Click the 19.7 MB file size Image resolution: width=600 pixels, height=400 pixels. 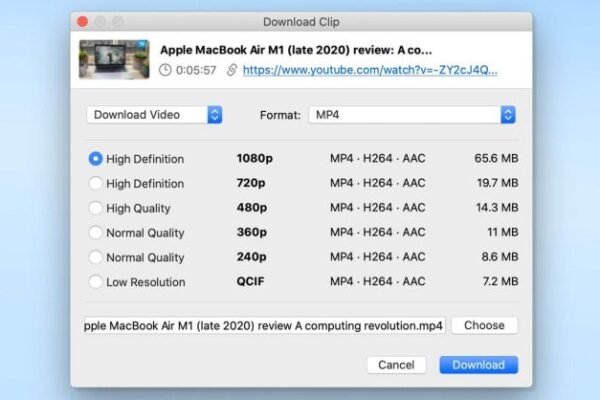pyautogui.click(x=497, y=183)
